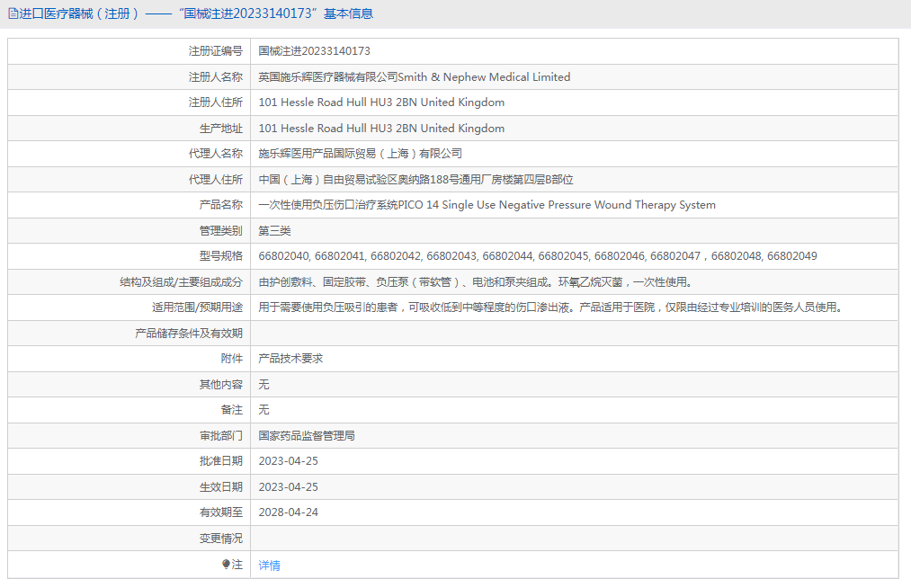This screenshot has height=588, width=911.
Task: Click the 产品储存条件及有效期 label
Action: tap(189, 333)
